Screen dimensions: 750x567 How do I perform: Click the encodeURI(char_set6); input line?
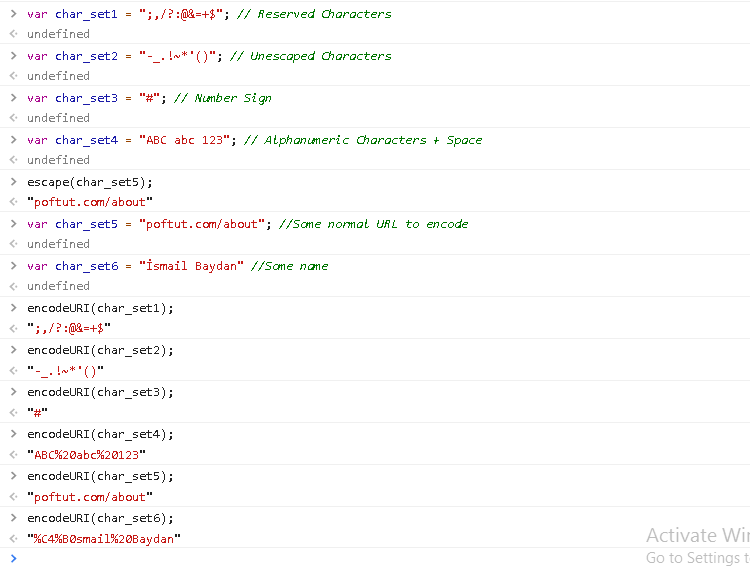point(100,518)
